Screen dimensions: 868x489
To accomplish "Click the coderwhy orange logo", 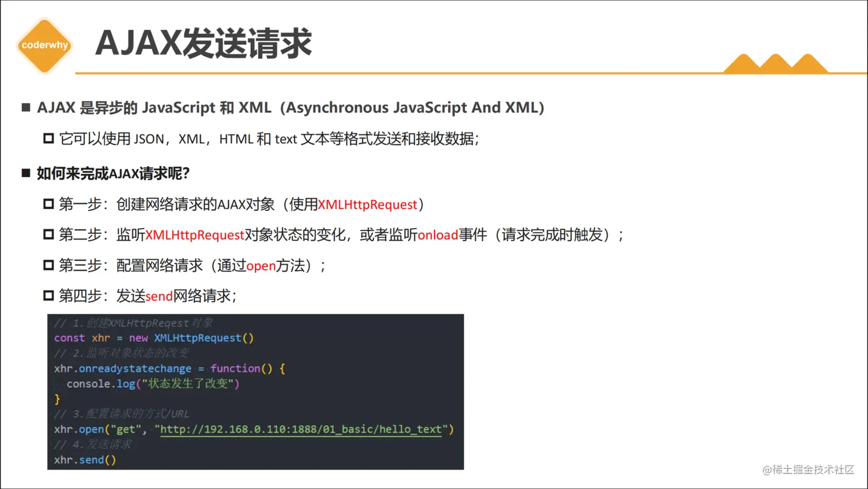I will [x=44, y=45].
